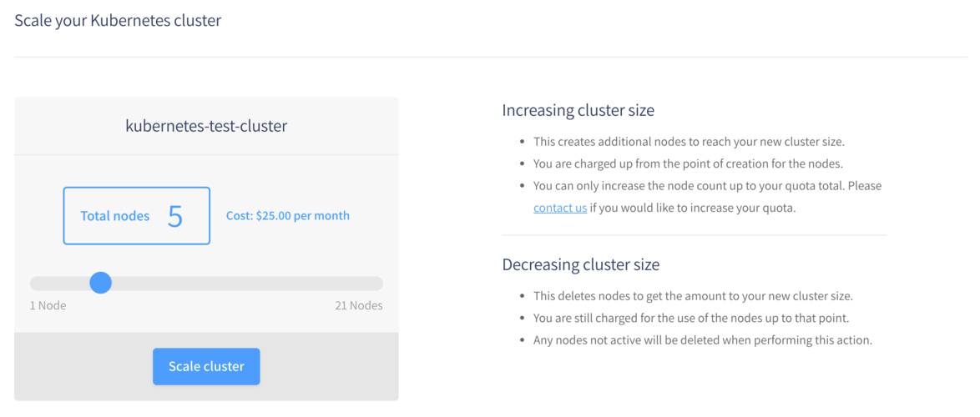Click the Cost: $25.00 per month text
This screenshot has height=417, width=980.
click(x=287, y=216)
